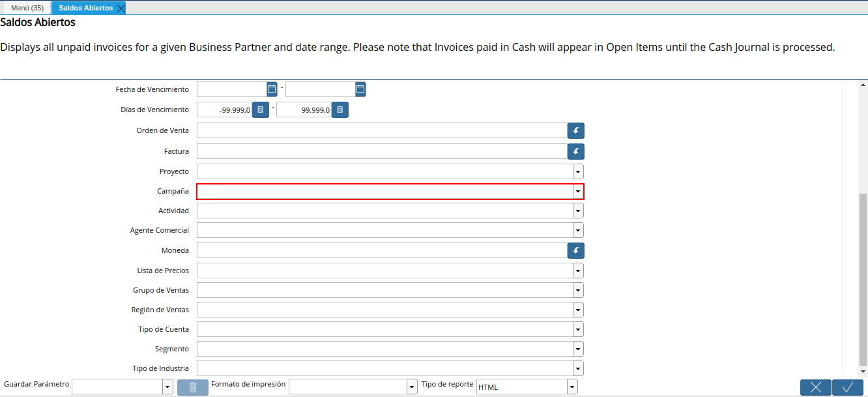868x397 pixels.
Task: Cancel the process with X button
Action: tap(816, 387)
